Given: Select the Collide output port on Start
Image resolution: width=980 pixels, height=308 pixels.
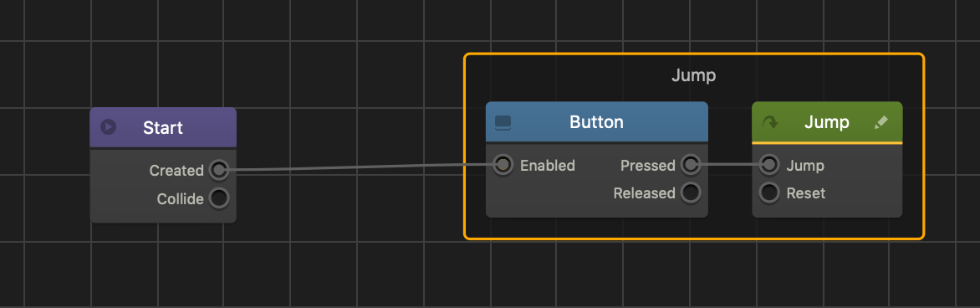Looking at the screenshot, I should click(219, 198).
